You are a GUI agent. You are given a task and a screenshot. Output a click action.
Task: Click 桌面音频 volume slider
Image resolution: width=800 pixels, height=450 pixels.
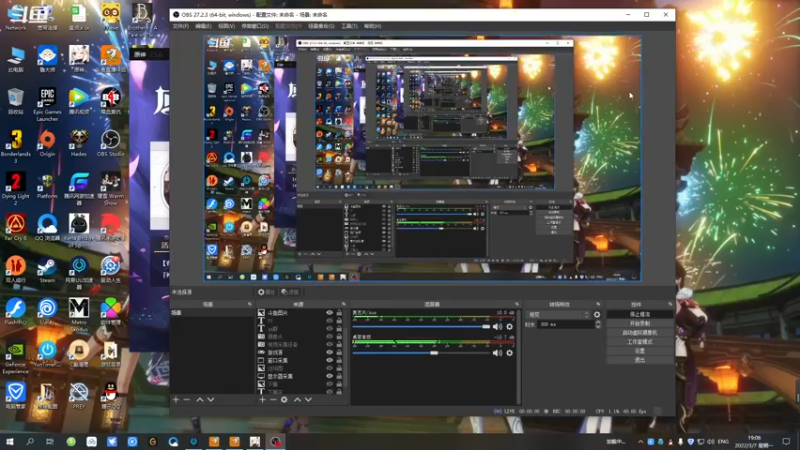(x=421, y=353)
